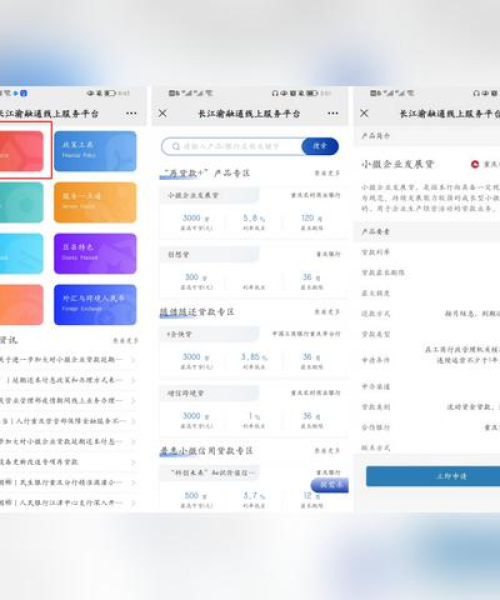Tap battery icon in product list status bar
This screenshot has height=600, width=500.
pos(312,93)
